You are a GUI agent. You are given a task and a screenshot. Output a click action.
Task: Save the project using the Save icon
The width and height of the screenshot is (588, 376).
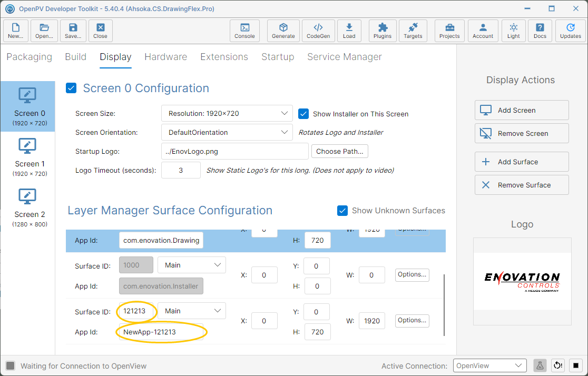(73, 31)
